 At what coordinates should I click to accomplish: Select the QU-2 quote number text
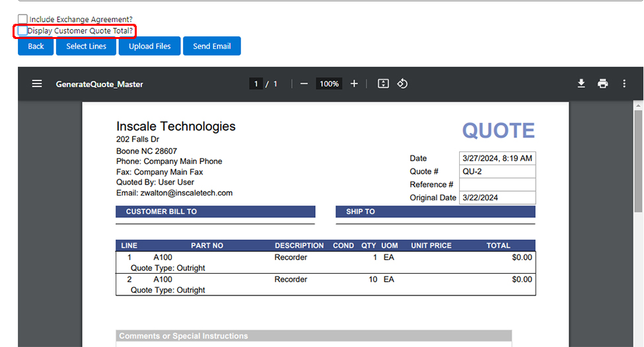pyautogui.click(x=472, y=171)
